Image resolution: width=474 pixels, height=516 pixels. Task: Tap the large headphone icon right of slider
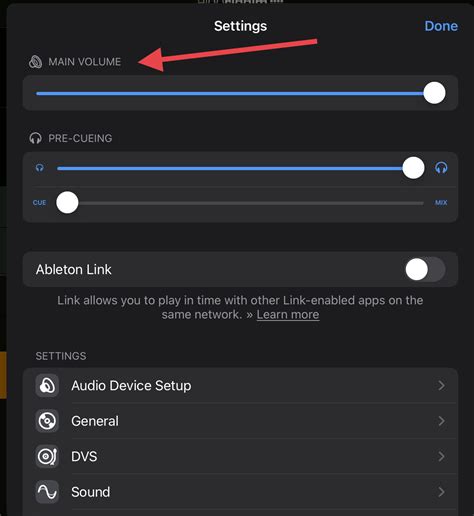[x=441, y=168]
